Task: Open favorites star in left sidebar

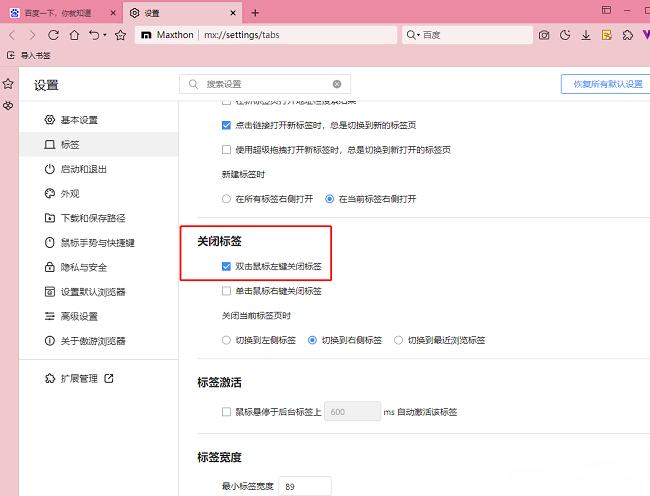Action: (x=8, y=83)
